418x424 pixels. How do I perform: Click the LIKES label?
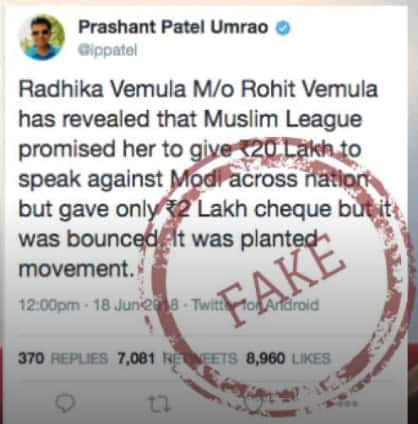311,359
